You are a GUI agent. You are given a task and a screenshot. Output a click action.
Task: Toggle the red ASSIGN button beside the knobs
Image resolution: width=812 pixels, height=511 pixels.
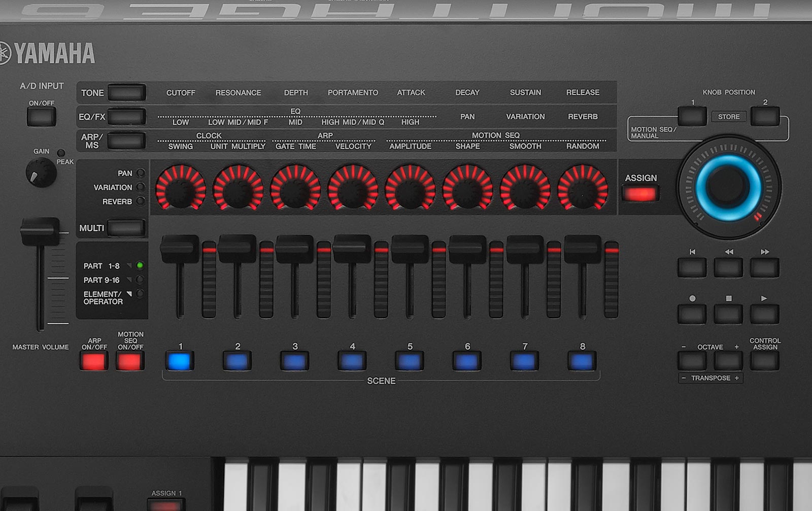click(x=640, y=194)
